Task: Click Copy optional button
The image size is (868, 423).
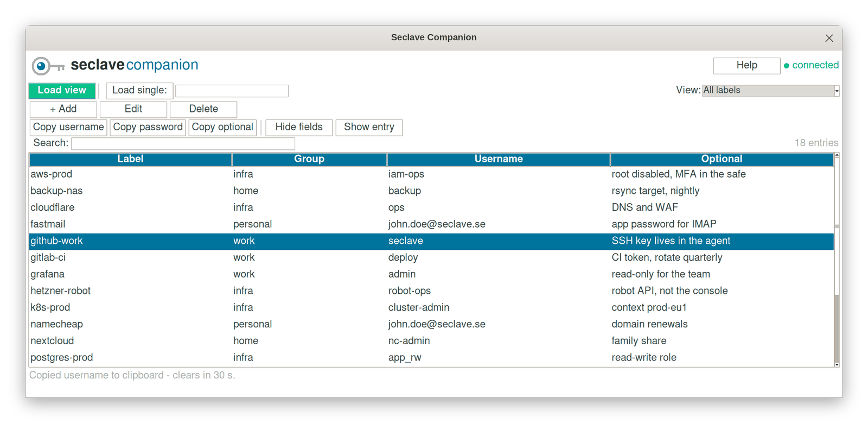Action: tap(222, 127)
